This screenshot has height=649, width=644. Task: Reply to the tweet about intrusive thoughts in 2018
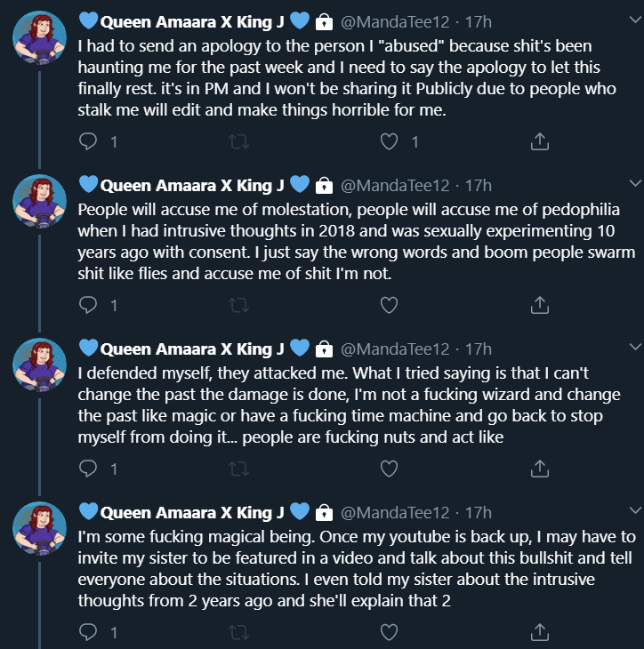pos(88,305)
